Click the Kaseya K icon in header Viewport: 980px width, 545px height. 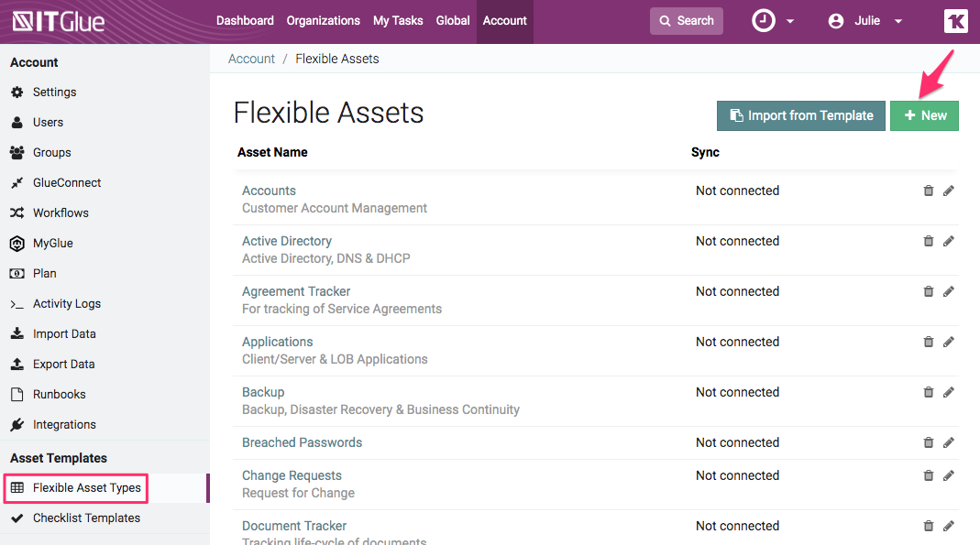coord(955,21)
